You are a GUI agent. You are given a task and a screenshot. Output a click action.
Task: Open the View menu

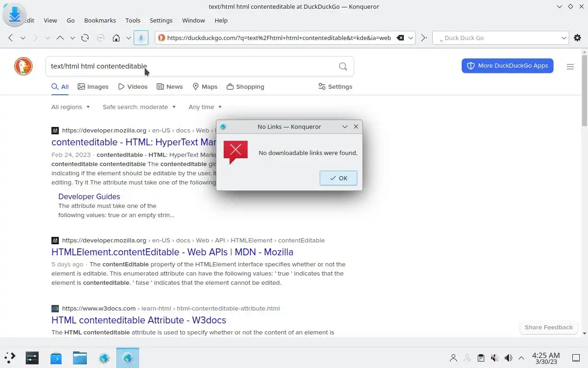50,20
